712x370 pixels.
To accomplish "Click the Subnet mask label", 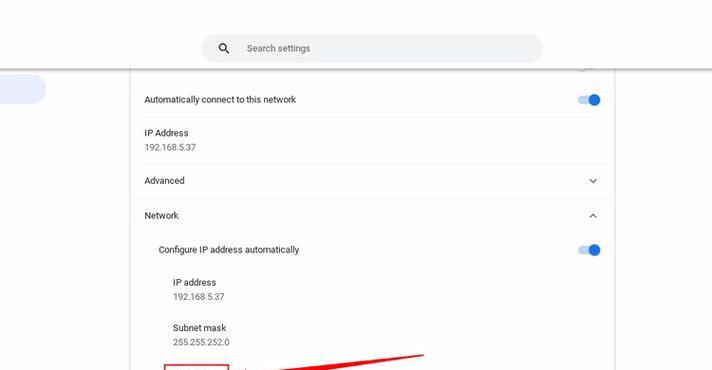I will point(199,328).
